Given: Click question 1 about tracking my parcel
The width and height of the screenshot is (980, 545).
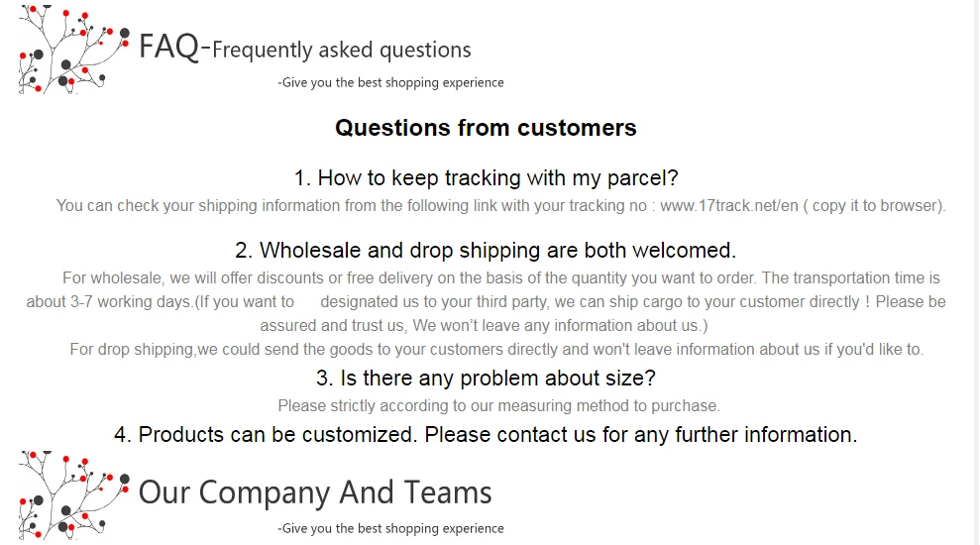Looking at the screenshot, I should (487, 178).
